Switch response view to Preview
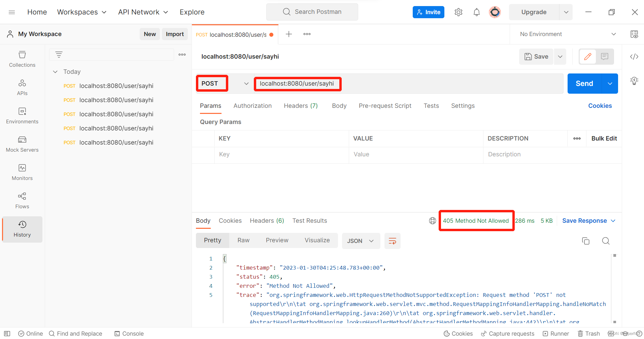644x339 pixels. [x=277, y=240]
